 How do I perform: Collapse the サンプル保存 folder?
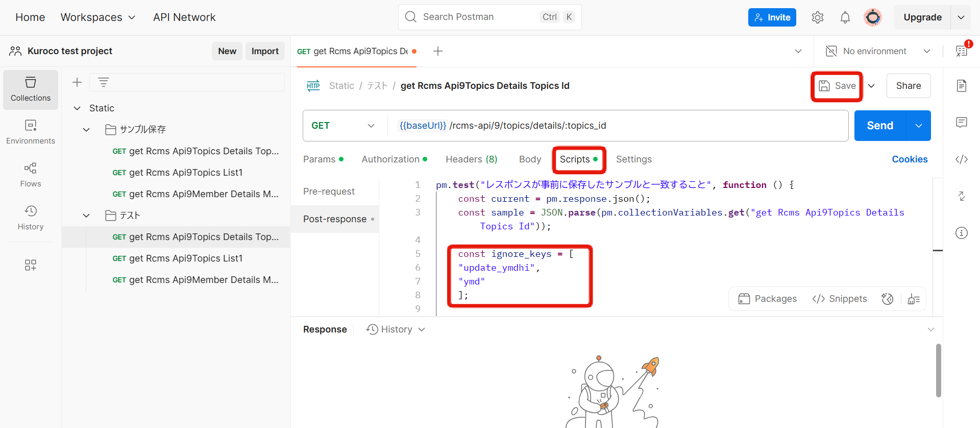click(x=86, y=130)
